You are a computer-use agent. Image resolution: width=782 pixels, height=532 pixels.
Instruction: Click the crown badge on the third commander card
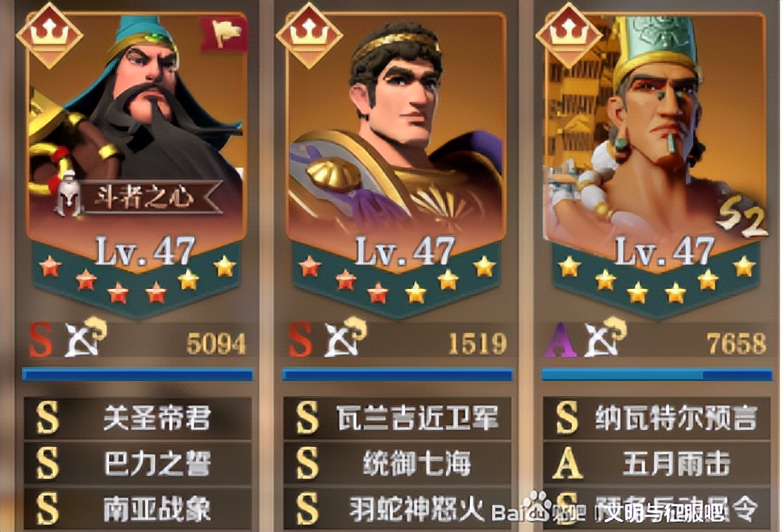[x=569, y=35]
